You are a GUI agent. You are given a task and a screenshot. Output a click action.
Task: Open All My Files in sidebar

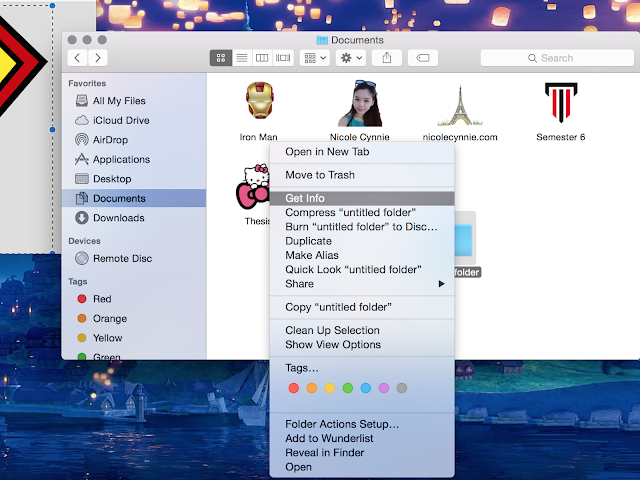(134, 101)
